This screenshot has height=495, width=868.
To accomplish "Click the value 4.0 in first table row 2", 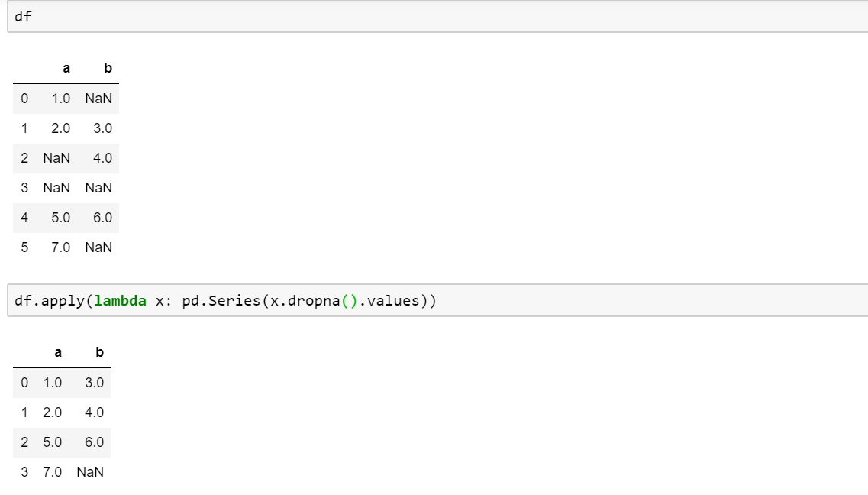I will (102, 158).
